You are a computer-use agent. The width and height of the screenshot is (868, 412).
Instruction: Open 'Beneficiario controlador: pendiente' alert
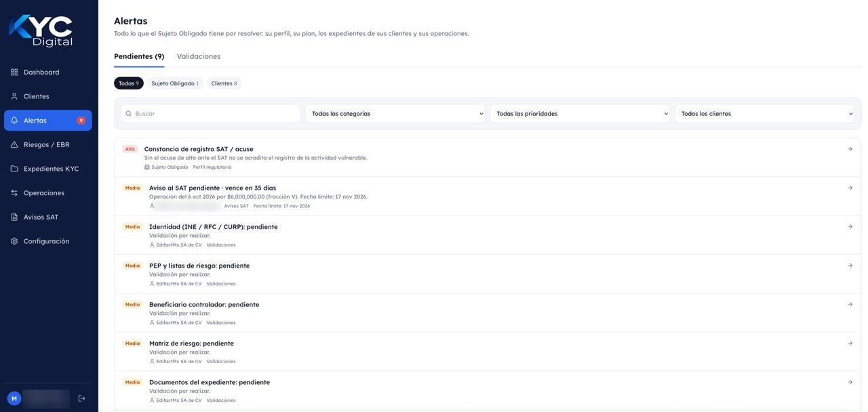(488, 313)
